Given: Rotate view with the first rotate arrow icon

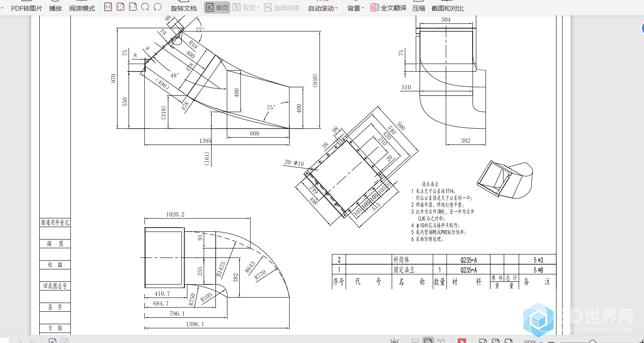Looking at the screenshot, I should click(145, 7).
